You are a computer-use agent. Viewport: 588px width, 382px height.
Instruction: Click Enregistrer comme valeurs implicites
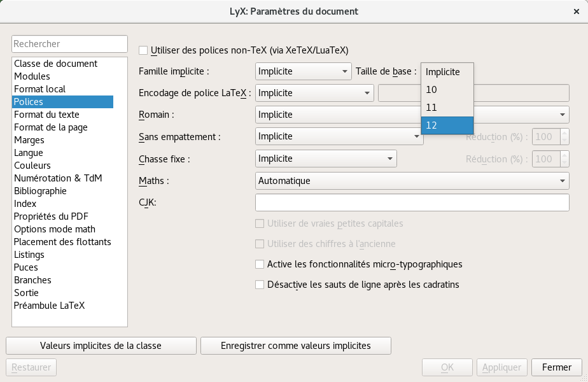coord(295,346)
